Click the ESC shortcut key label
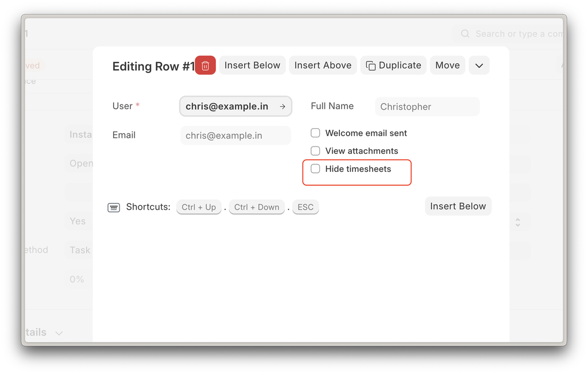Screen dimensions: 588x374 pos(305,207)
